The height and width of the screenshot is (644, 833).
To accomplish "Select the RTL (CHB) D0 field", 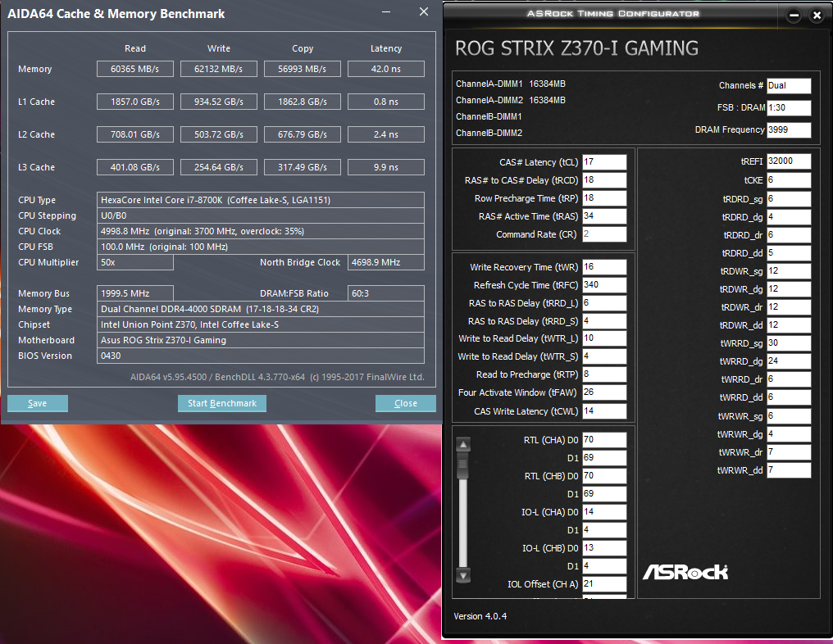I will (604, 476).
